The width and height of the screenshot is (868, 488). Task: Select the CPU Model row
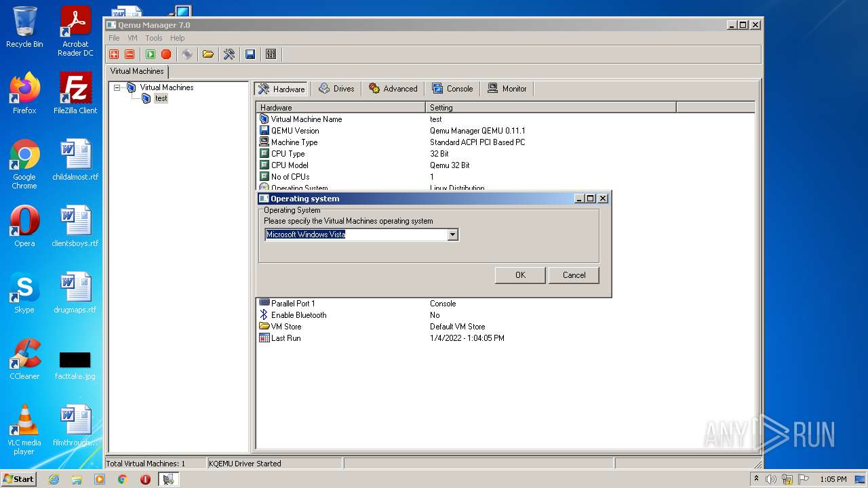tap(505, 165)
